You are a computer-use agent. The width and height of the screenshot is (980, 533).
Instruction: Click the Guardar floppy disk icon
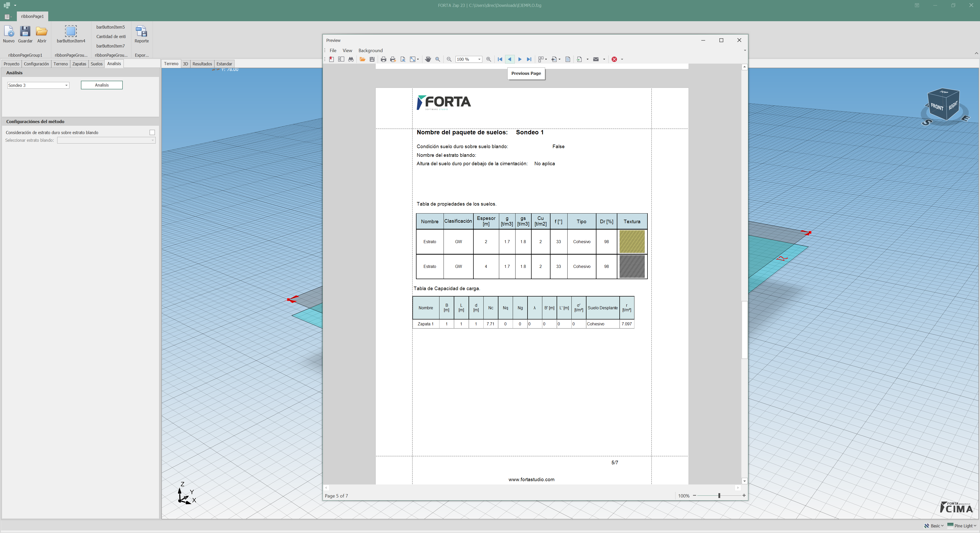[x=25, y=32]
